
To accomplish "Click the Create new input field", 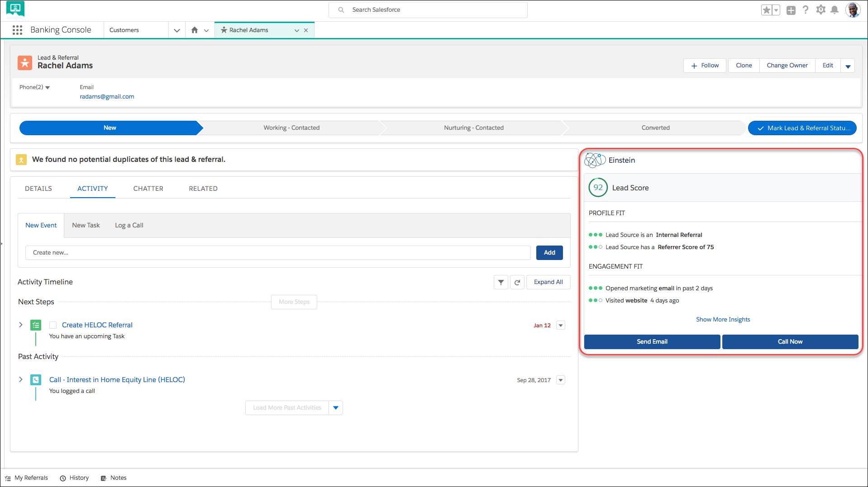I will (x=278, y=253).
